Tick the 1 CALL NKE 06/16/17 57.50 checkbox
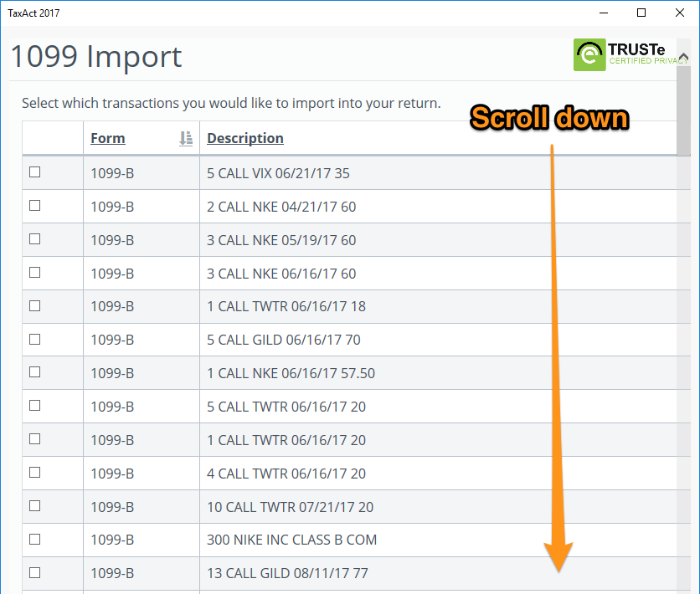Viewport: 700px width, 594px height. [x=35, y=372]
